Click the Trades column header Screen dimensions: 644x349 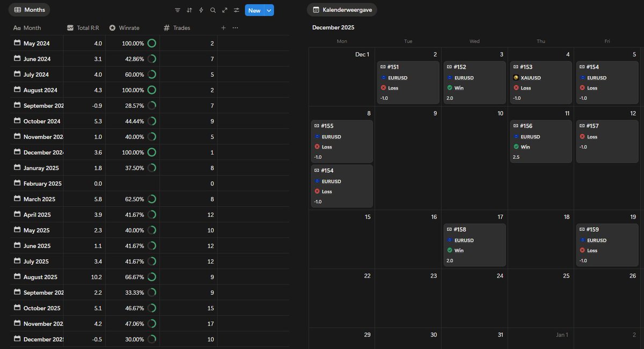click(x=177, y=28)
